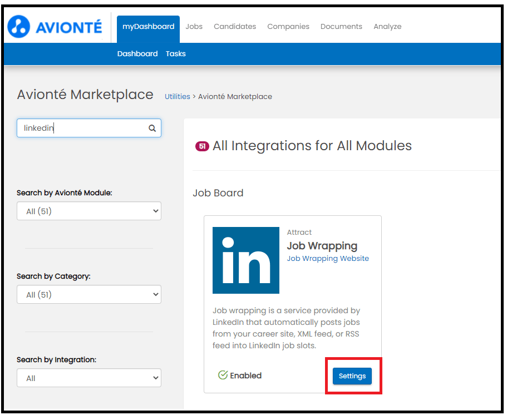Viewport: 507px width, 420px height.
Task: Open the Candidates section
Action: click(234, 26)
